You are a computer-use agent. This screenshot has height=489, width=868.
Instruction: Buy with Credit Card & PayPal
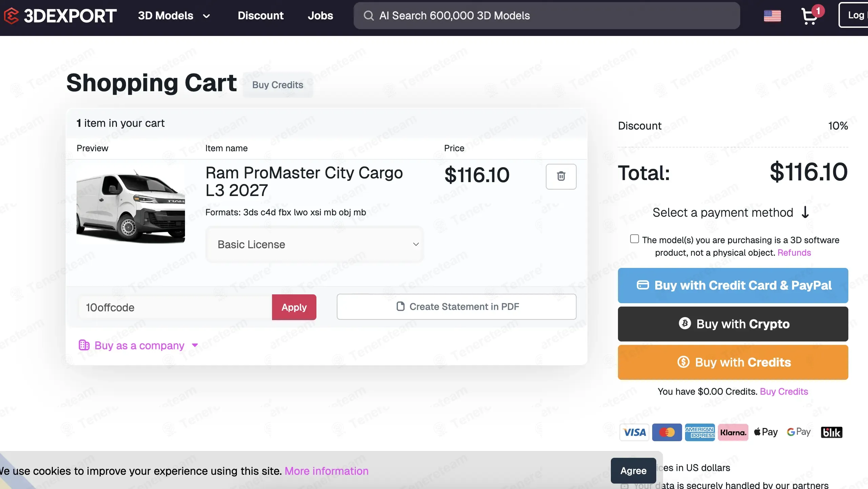733,286
